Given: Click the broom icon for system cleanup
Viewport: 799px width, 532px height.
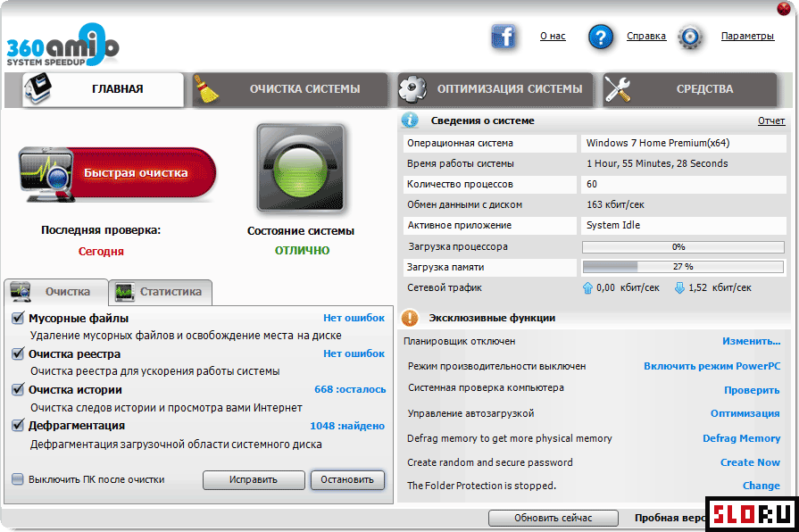Looking at the screenshot, I should [x=206, y=89].
